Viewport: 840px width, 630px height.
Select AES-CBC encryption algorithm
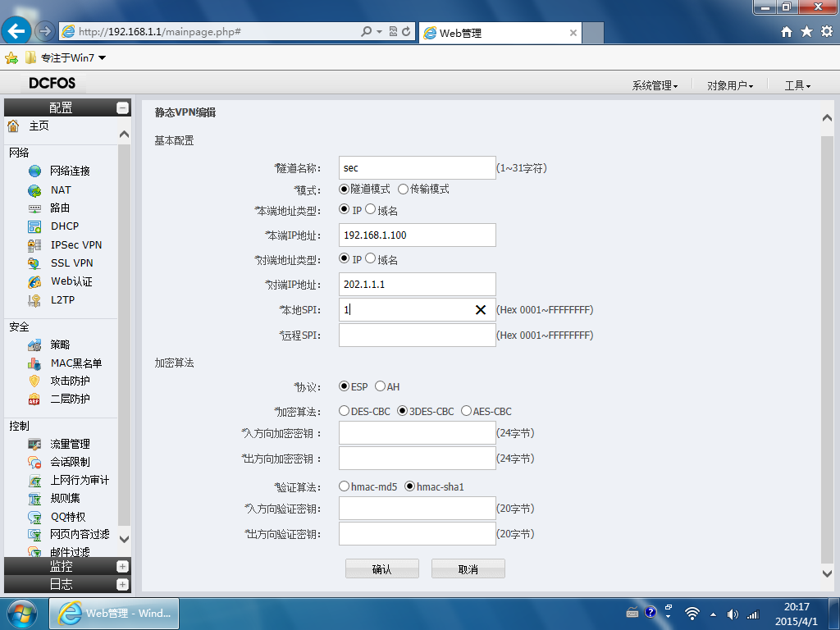pyautogui.click(x=466, y=411)
